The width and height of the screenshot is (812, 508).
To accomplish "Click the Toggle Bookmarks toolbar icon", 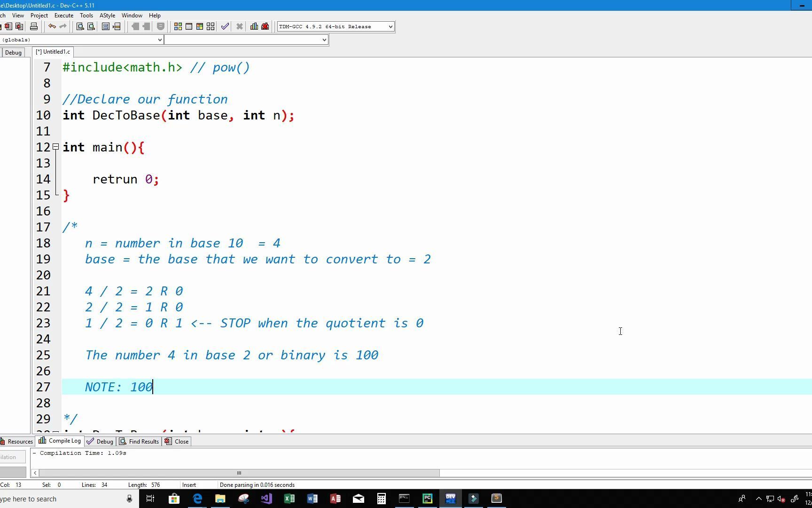I will (161, 26).
